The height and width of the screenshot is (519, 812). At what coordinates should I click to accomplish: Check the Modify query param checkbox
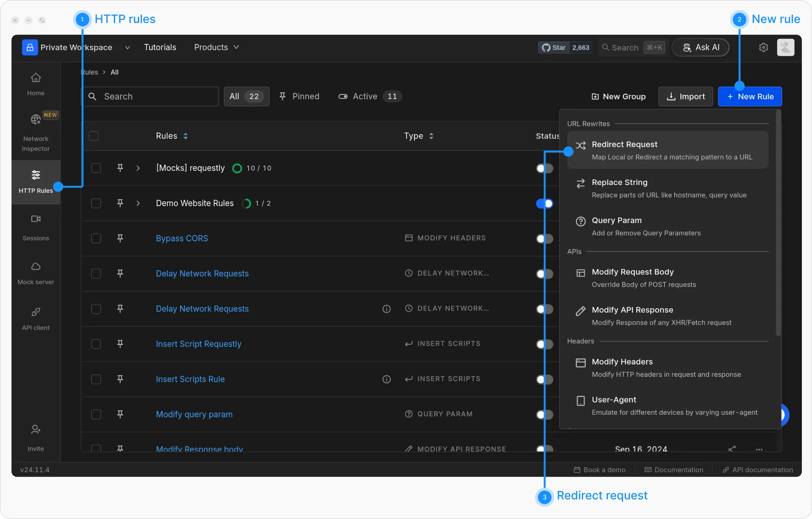coord(96,414)
